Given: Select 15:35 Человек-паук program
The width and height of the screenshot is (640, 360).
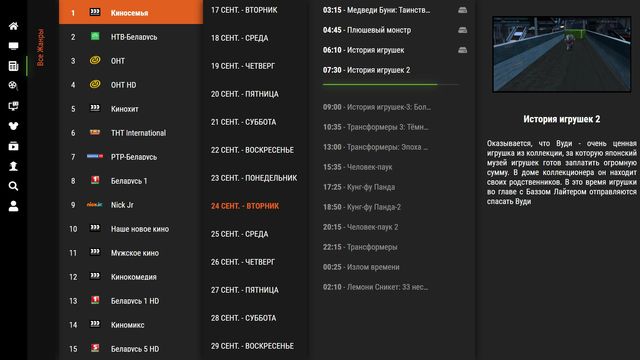Looking at the screenshot, I should tap(358, 167).
